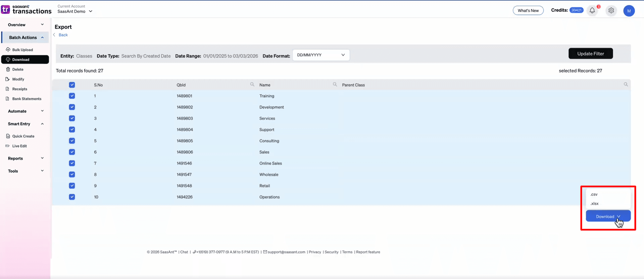Image resolution: width=644 pixels, height=279 pixels.
Task: Open the Date Format dropdown
Action: click(320, 55)
